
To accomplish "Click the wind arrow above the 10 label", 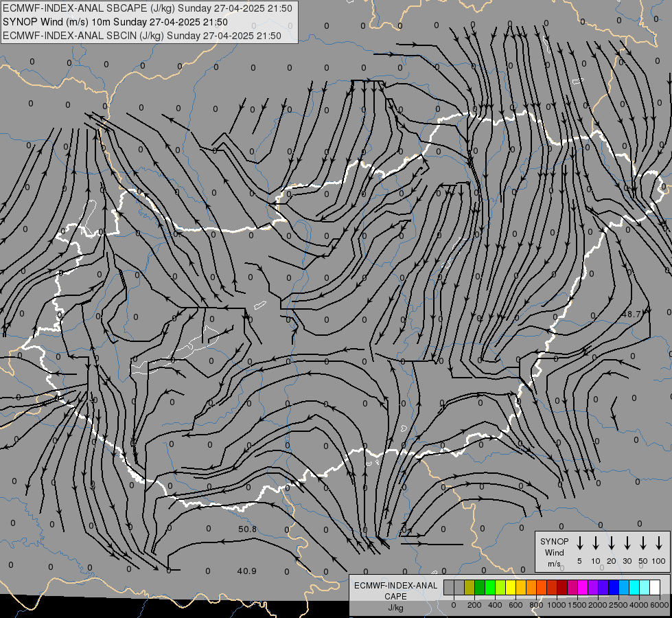I will (x=596, y=543).
